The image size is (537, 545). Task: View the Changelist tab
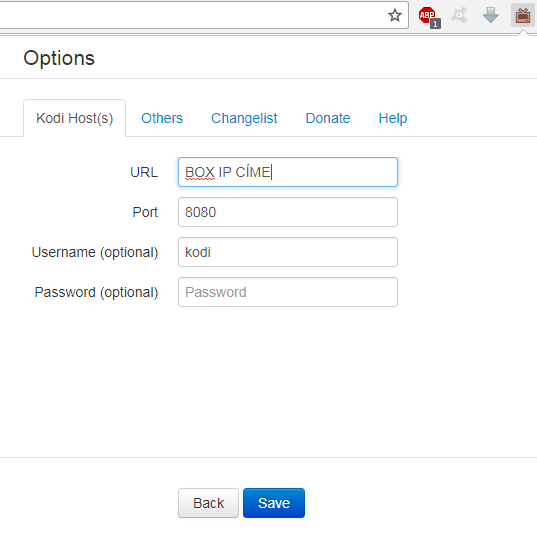pos(244,118)
